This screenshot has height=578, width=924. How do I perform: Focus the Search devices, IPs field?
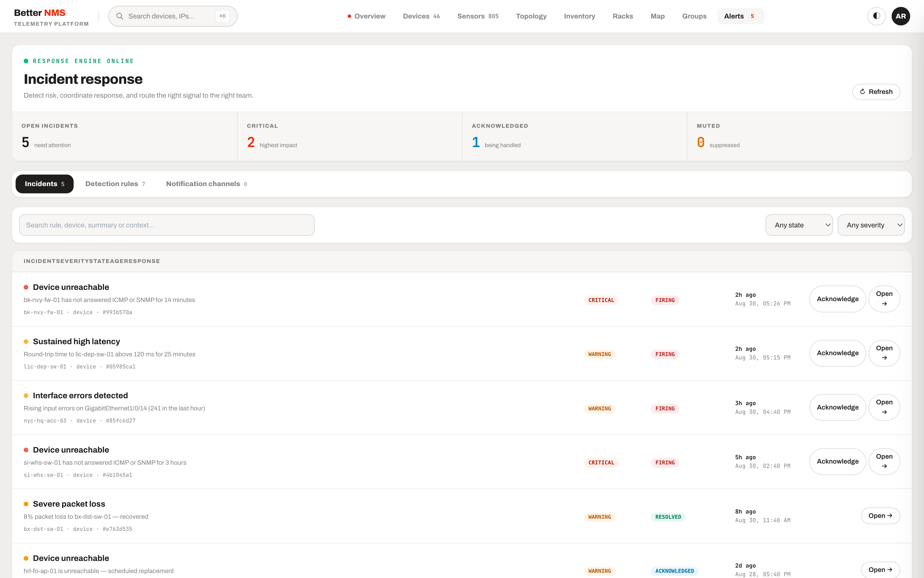click(173, 16)
